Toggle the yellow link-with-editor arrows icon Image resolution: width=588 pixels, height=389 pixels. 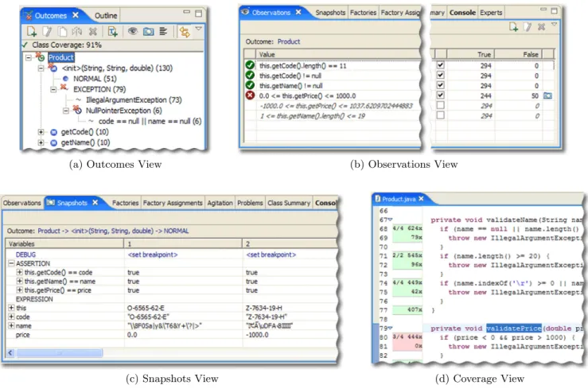pyautogui.click(x=184, y=32)
